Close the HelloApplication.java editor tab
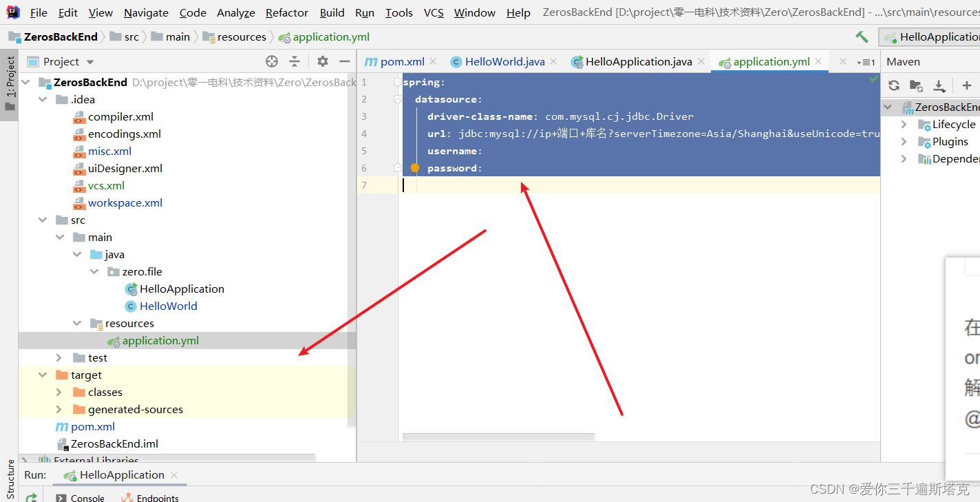This screenshot has width=980, height=502. [x=701, y=61]
